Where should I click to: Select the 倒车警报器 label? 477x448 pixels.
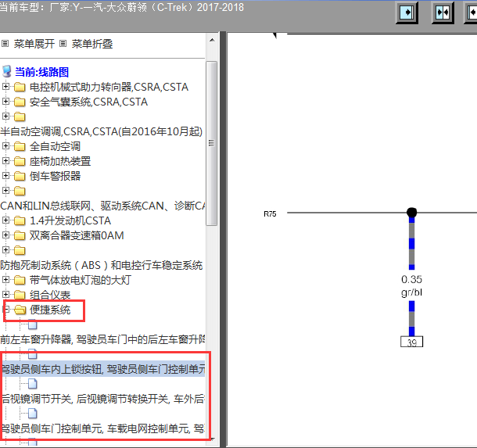55,176
